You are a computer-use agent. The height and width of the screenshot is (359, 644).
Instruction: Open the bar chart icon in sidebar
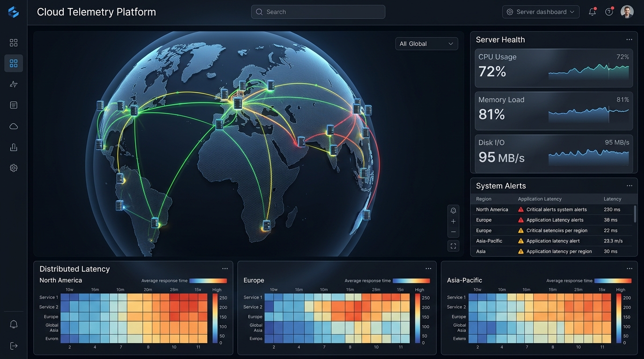(14, 147)
